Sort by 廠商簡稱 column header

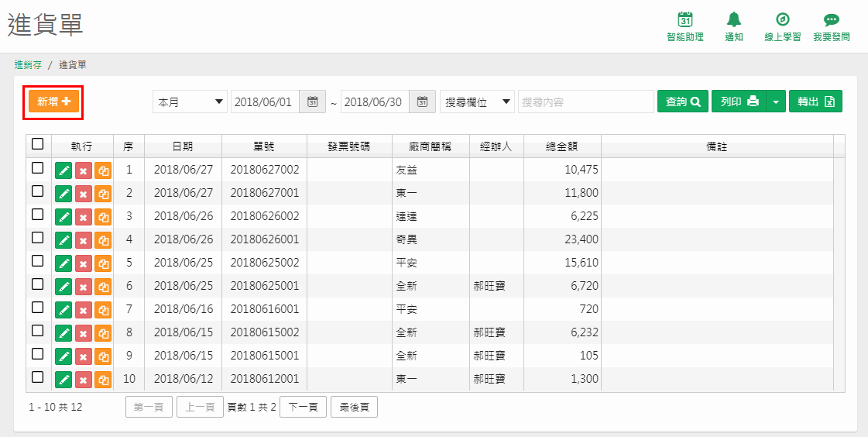[431, 146]
